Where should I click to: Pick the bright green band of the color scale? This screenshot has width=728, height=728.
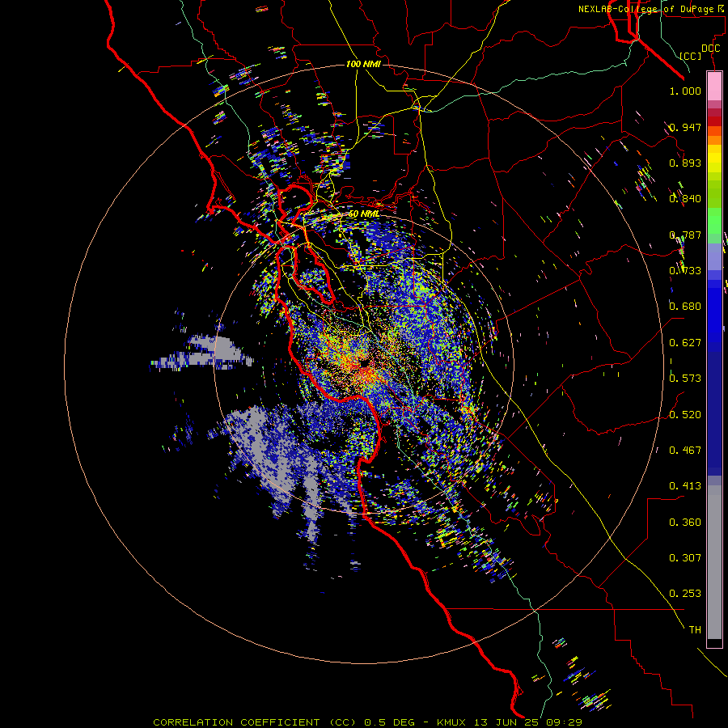714,220
